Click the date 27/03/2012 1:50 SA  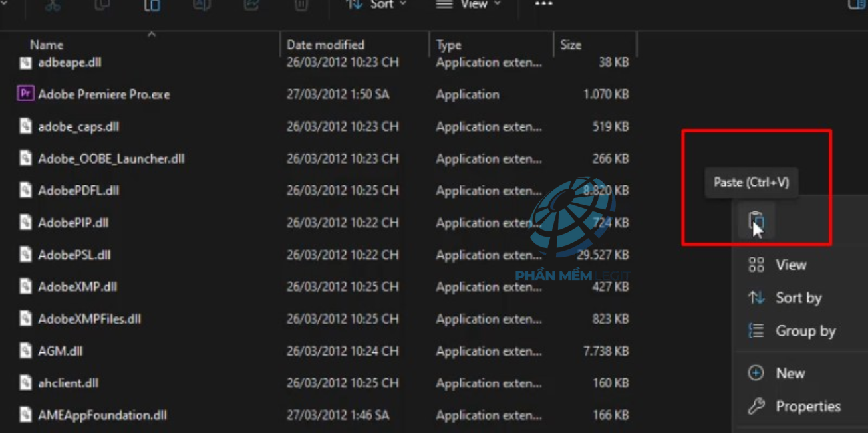coord(338,94)
